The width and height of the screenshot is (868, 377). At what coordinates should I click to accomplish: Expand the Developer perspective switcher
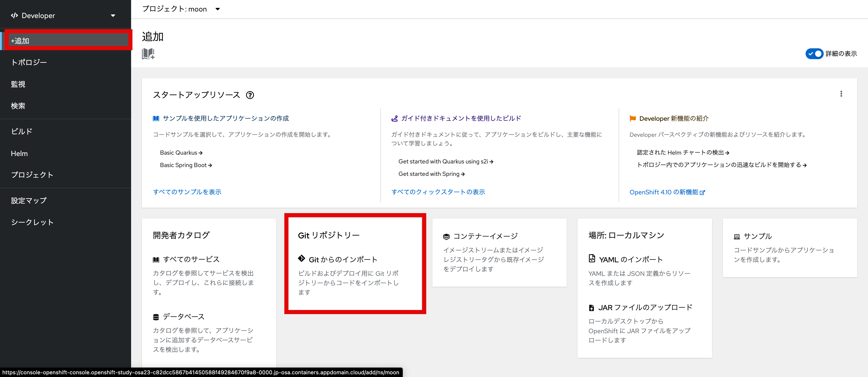(x=113, y=15)
